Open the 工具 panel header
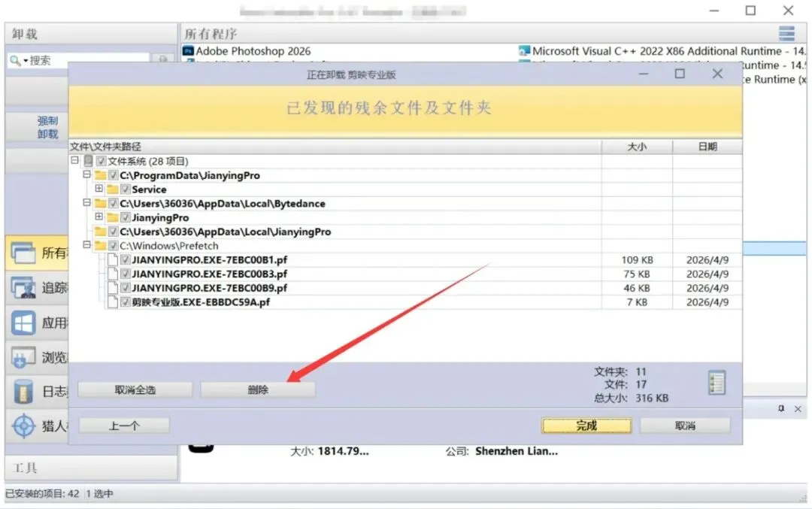Image resolution: width=812 pixels, height=509 pixels. [x=91, y=468]
